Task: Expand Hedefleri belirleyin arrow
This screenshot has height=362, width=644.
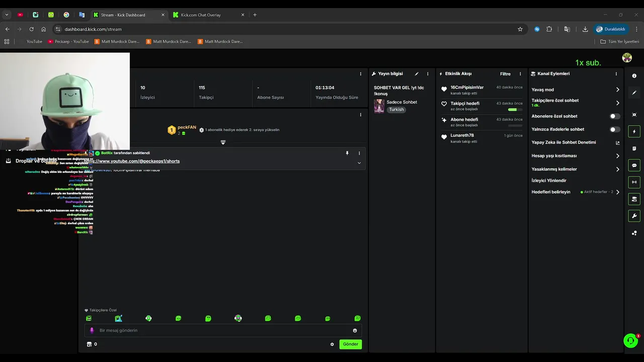Action: pos(618,192)
